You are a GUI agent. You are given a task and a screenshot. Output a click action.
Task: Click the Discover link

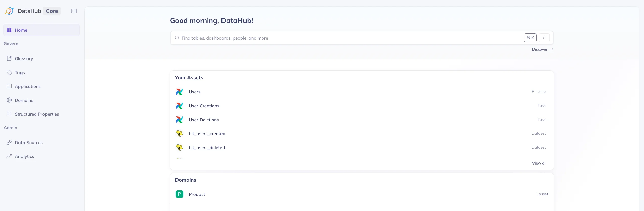(540, 49)
